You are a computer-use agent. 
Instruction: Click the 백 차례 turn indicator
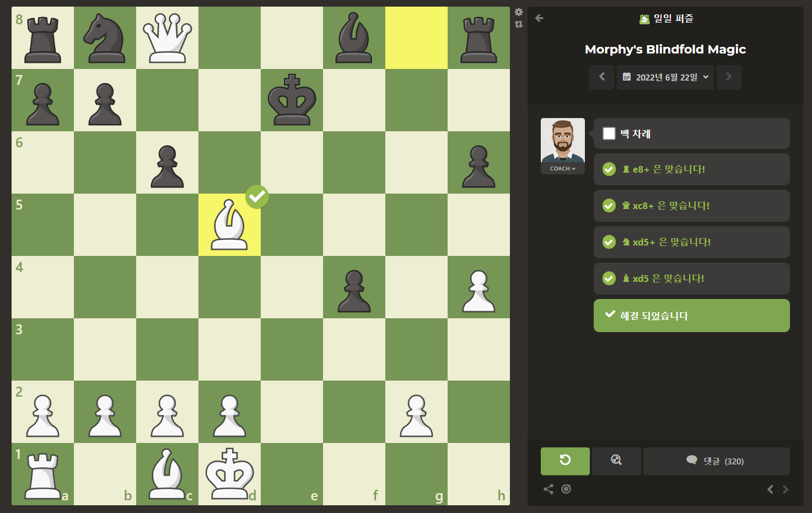692,133
